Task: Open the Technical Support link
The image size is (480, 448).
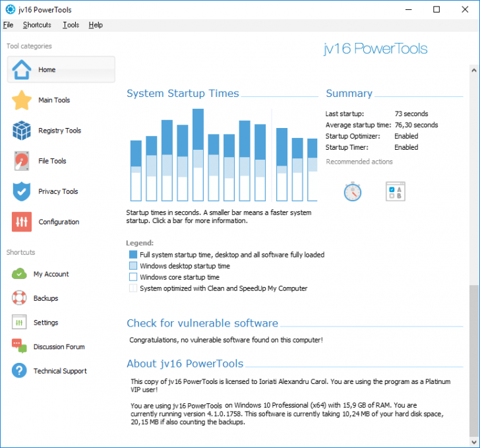Action: pos(60,371)
